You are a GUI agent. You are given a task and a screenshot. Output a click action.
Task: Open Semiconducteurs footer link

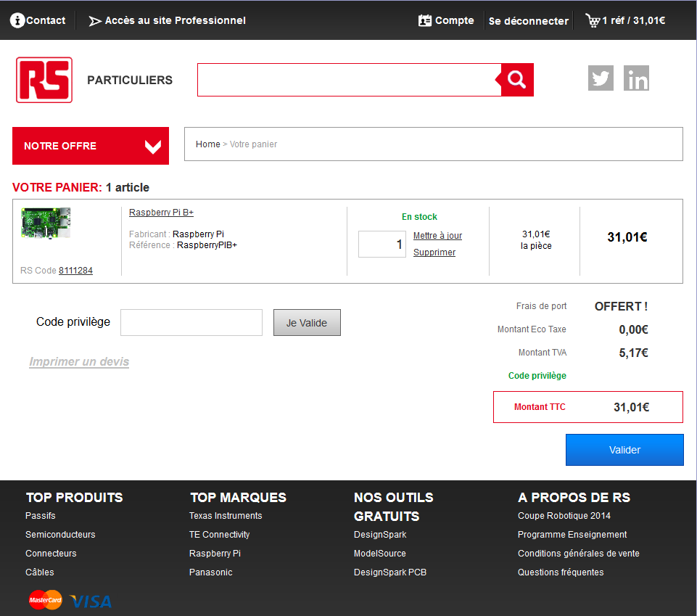[x=60, y=534]
